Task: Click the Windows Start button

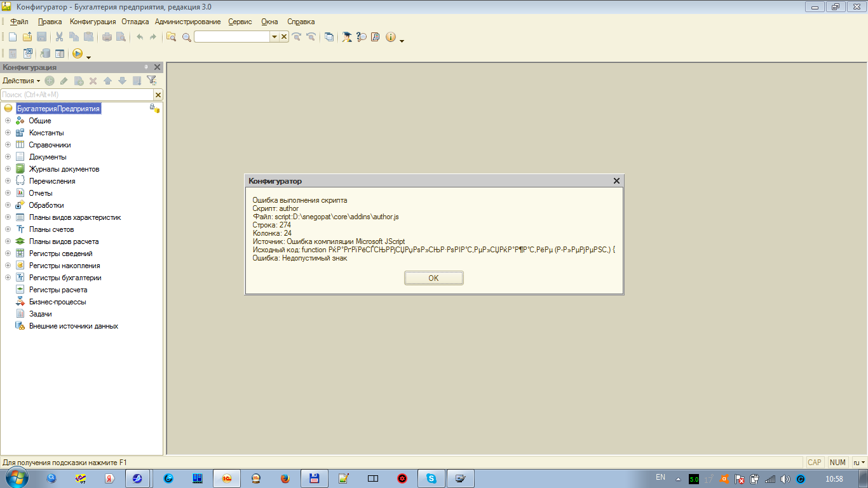Action: (x=17, y=478)
